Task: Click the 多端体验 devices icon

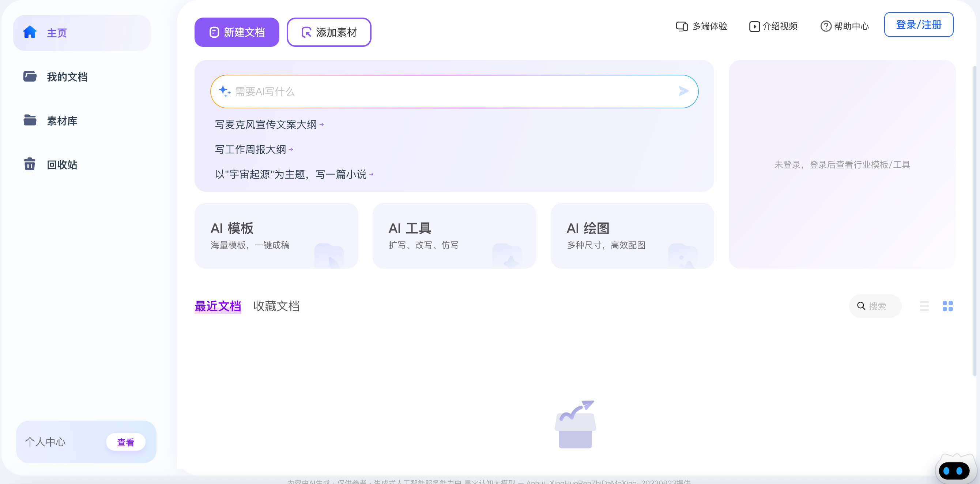Action: tap(681, 26)
